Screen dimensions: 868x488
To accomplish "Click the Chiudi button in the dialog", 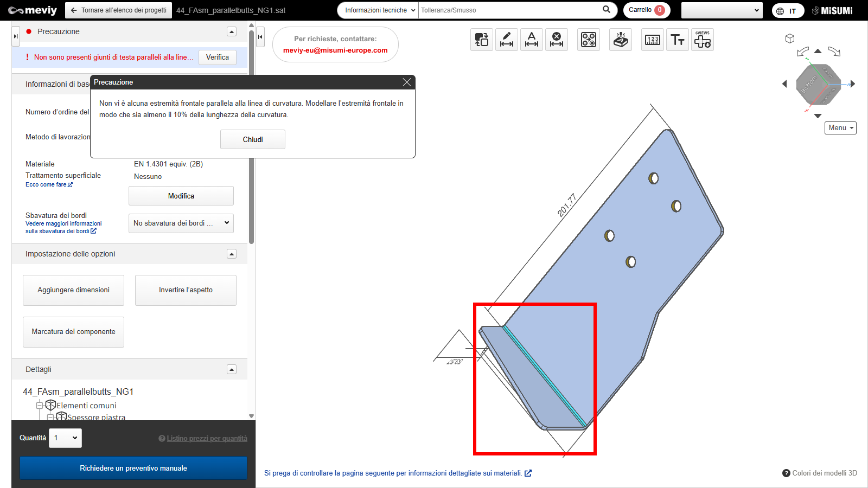I will click(x=253, y=139).
